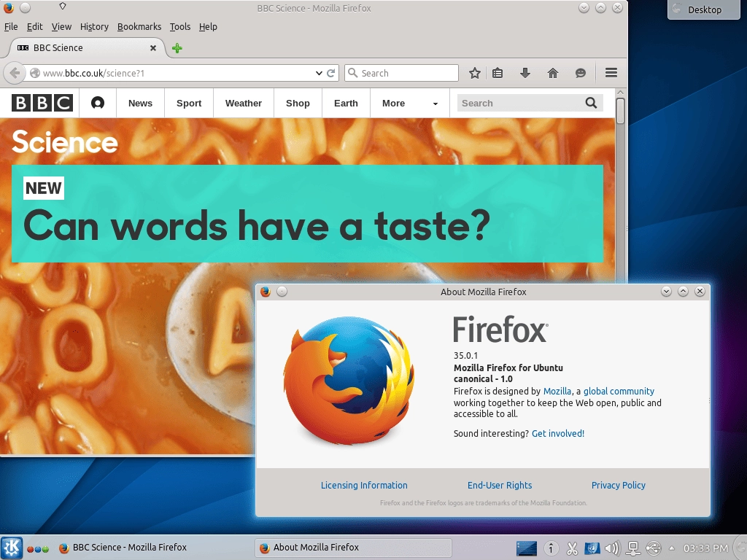Click the BBC logo on the page
The height and width of the screenshot is (560, 747).
pyautogui.click(x=42, y=103)
